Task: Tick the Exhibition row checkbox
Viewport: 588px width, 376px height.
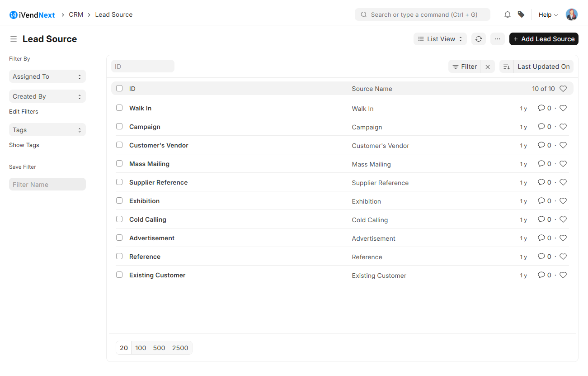Action: pos(119,201)
